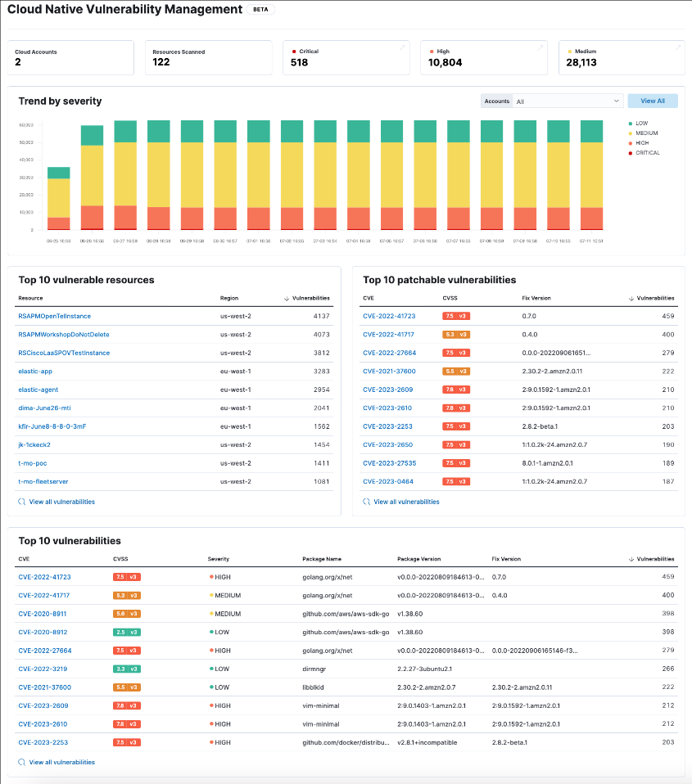Image resolution: width=692 pixels, height=784 pixels.
Task: Click the magnifier icon below Top 10 vulnerabilities table
Action: [20, 762]
